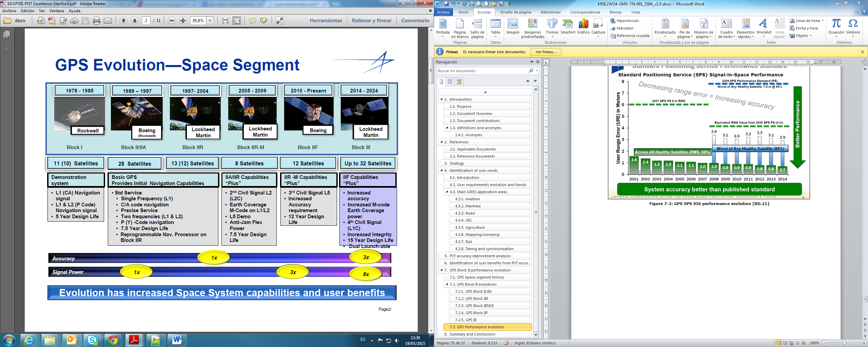
Task: Click the Símbolo omega icon
Action: click(853, 28)
